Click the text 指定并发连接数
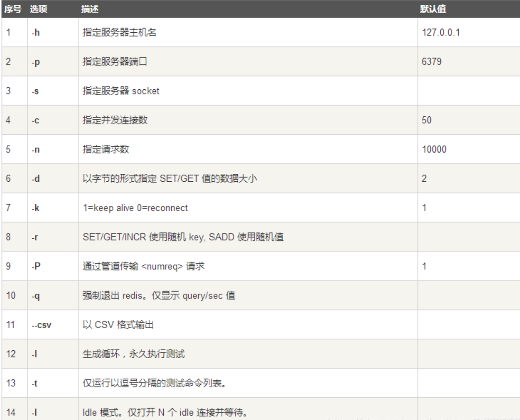The width and height of the screenshot is (520, 420). [115, 120]
